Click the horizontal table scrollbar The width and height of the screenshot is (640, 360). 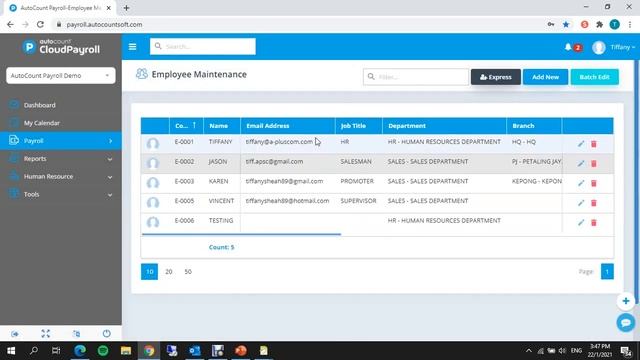click(x=241, y=234)
